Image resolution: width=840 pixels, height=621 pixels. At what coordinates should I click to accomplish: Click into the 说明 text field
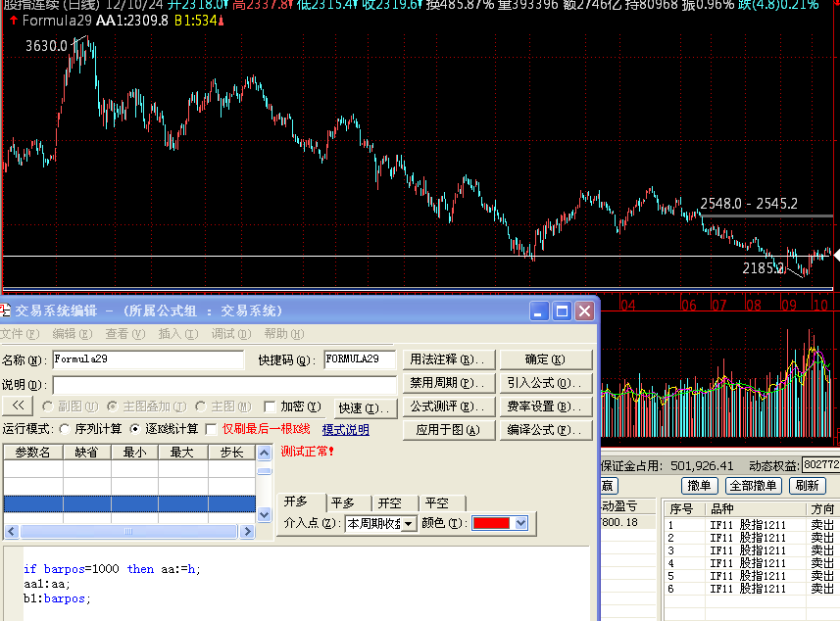[223, 384]
